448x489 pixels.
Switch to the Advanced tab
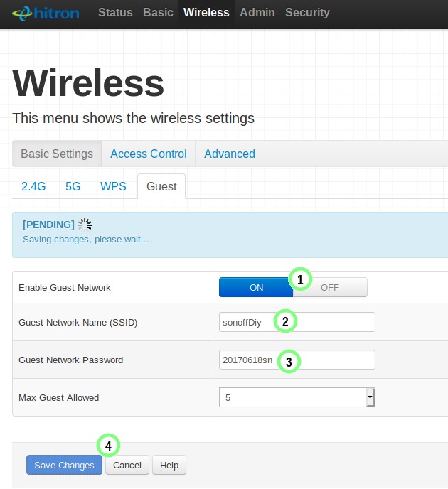(229, 154)
